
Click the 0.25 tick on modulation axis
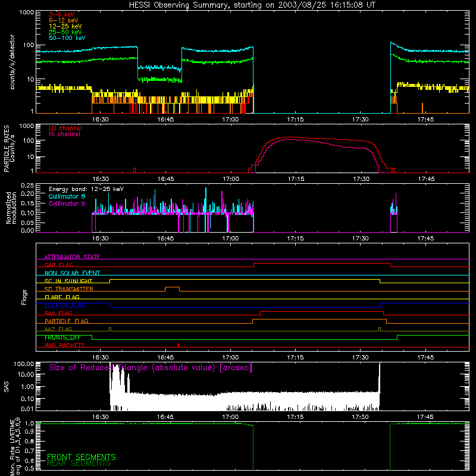click(x=27, y=185)
